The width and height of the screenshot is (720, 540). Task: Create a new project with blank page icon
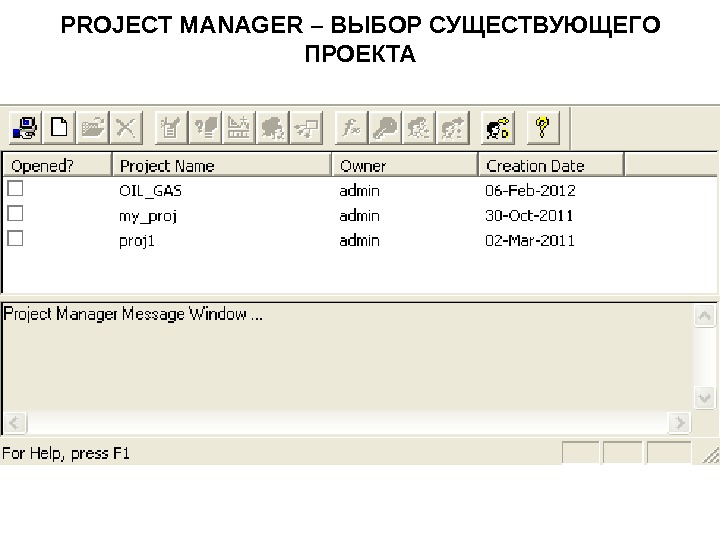click(59, 127)
